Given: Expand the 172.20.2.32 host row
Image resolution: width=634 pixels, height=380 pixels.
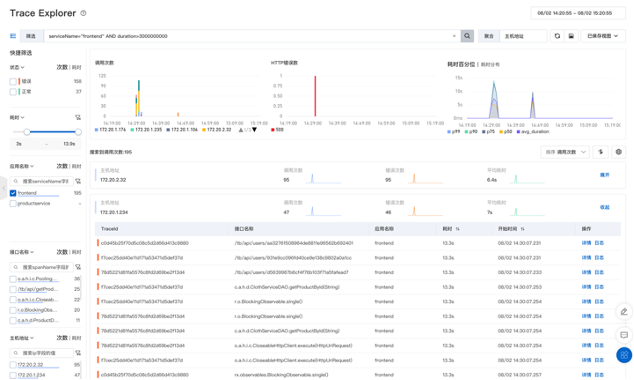Looking at the screenshot, I should pos(604,175).
